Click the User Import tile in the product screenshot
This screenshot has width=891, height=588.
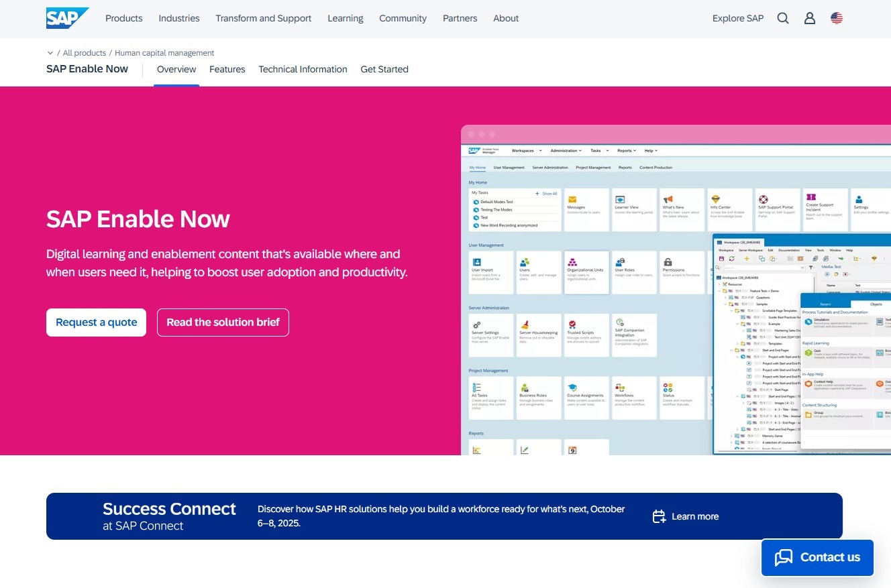(x=491, y=272)
